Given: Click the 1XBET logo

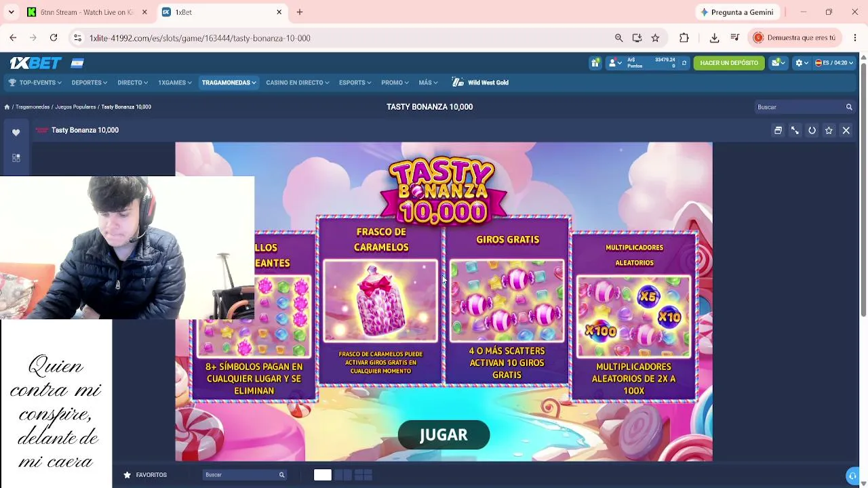Looking at the screenshot, I should 35,63.
